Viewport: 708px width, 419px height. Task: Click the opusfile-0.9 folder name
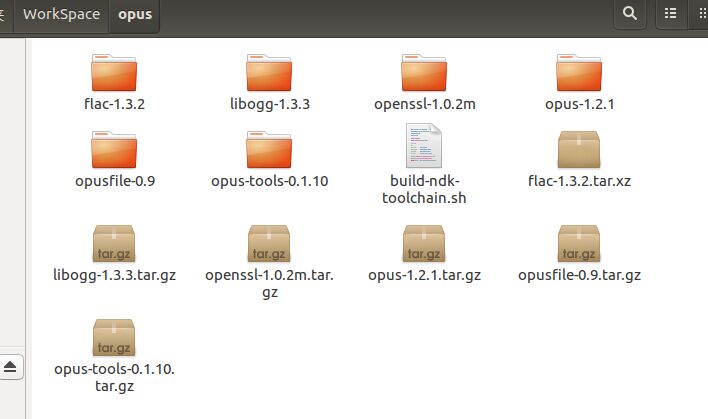(x=115, y=181)
